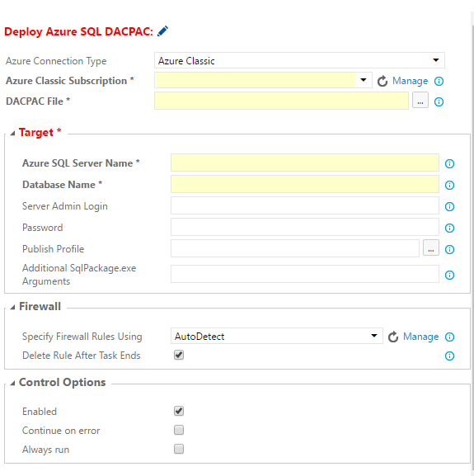Image resolution: width=474 pixels, height=476 pixels.
Task: Focus the Server Admin Login field
Action: click(305, 205)
